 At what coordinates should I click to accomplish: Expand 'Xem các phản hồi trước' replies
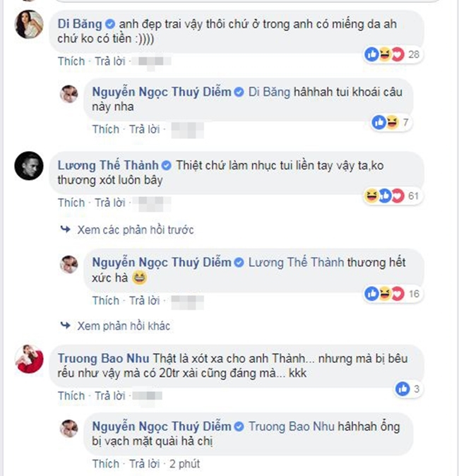pos(127,230)
